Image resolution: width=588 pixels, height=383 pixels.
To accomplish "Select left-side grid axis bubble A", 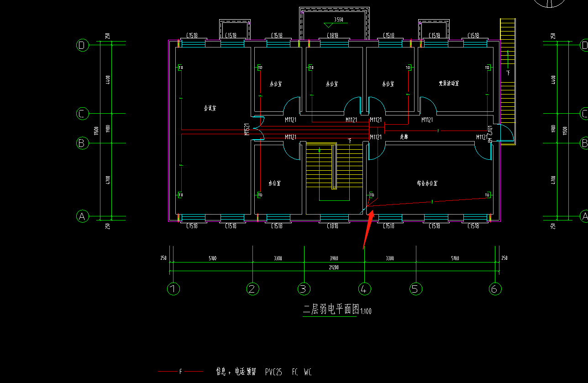I will tap(82, 216).
